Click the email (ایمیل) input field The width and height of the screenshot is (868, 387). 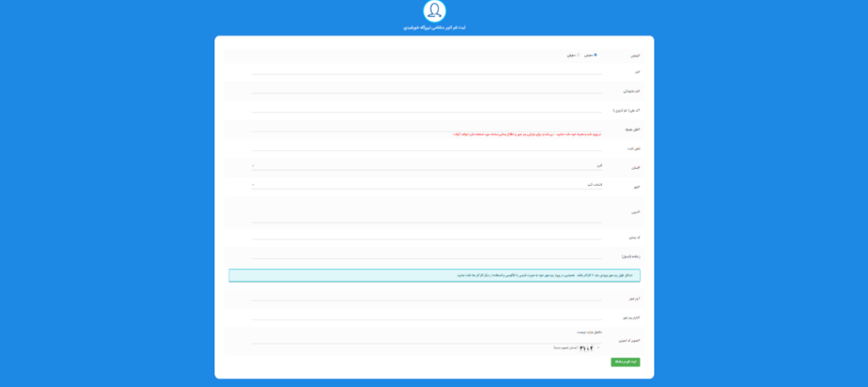coord(426,255)
